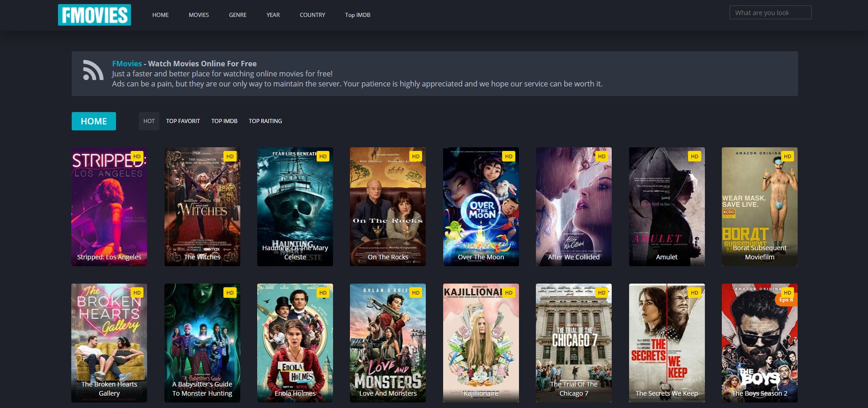Switch to the TOP FAVORIT tab
The image size is (868, 408).
[183, 121]
